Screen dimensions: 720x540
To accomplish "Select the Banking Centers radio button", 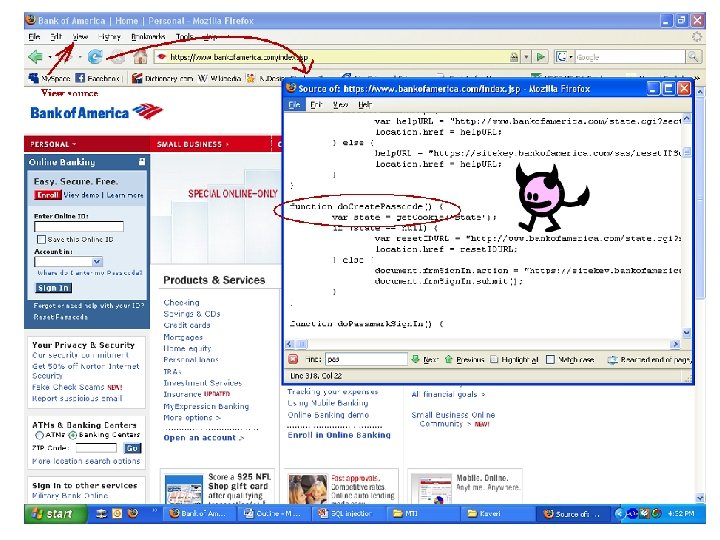I will [73, 435].
